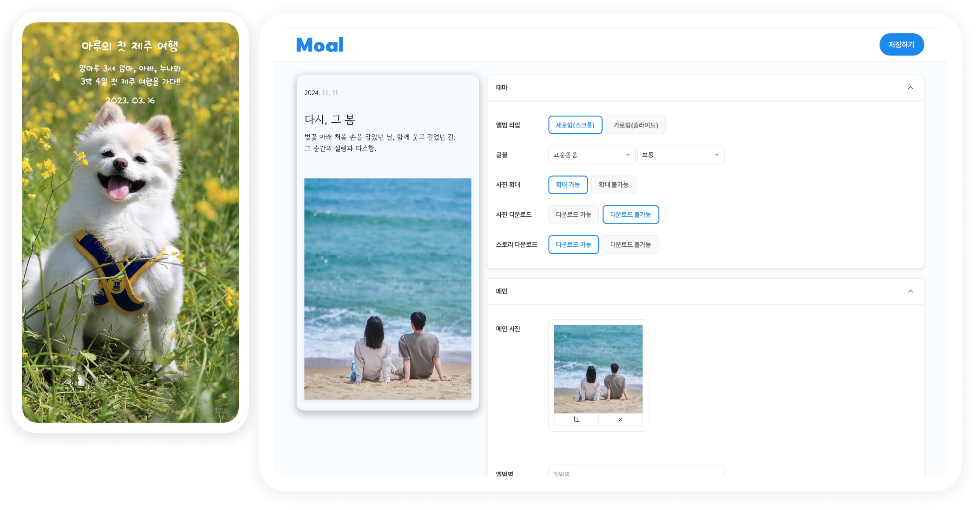The width and height of the screenshot is (980, 510).
Task: Click the 앨범명 input field
Action: click(x=636, y=472)
